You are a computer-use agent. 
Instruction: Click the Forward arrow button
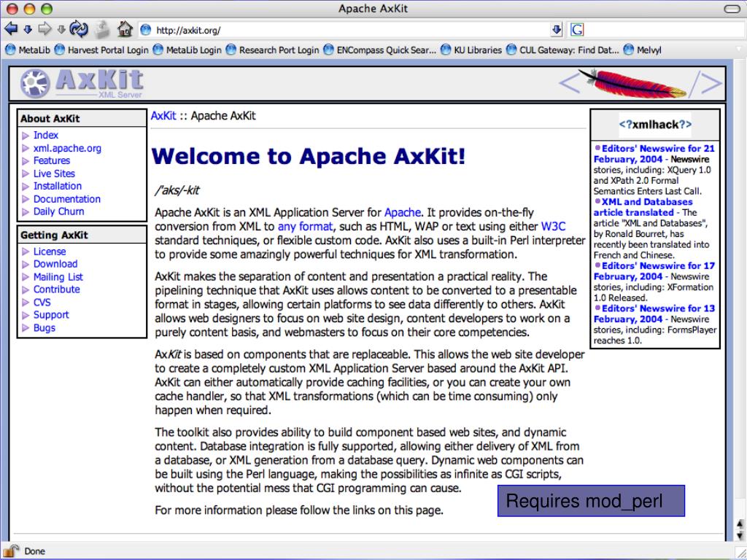coord(44,29)
